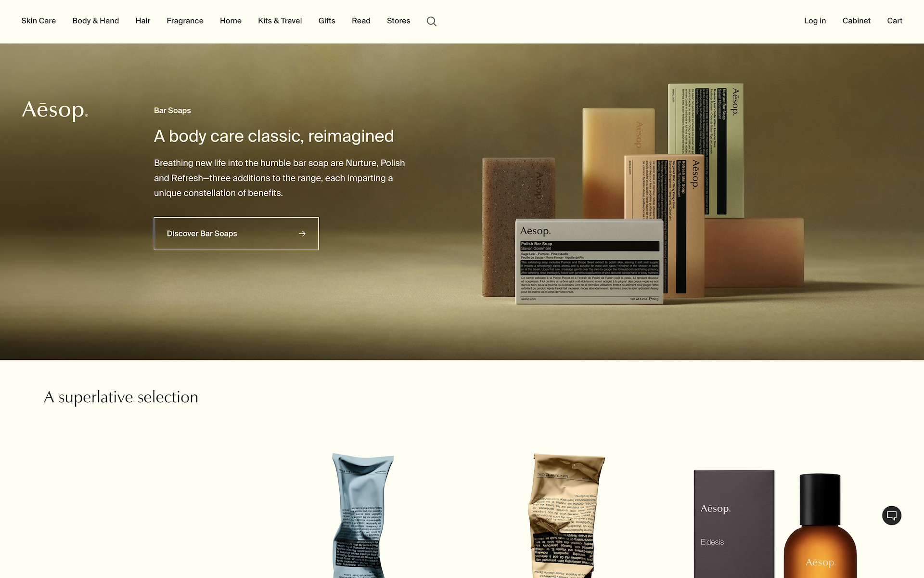Click the arrow in Discover Bar Soaps
This screenshot has height=578, width=924.
(302, 234)
